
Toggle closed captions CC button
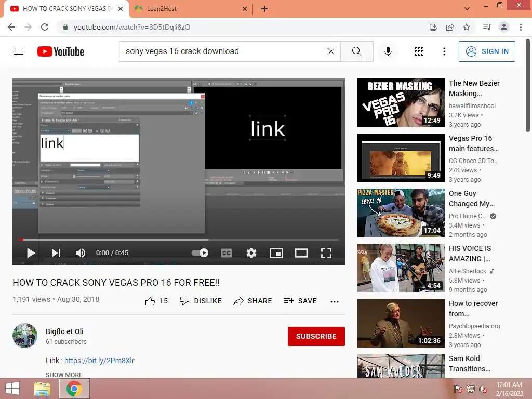227,253
